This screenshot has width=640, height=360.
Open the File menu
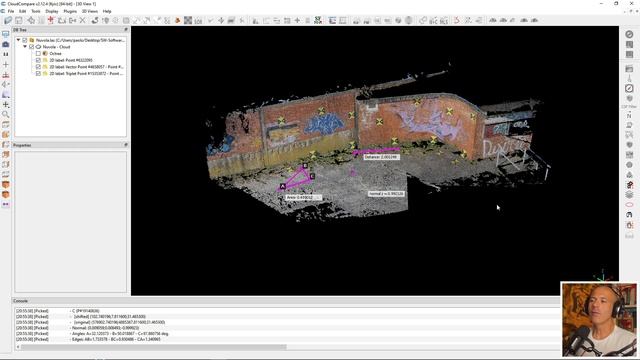[x=11, y=11]
